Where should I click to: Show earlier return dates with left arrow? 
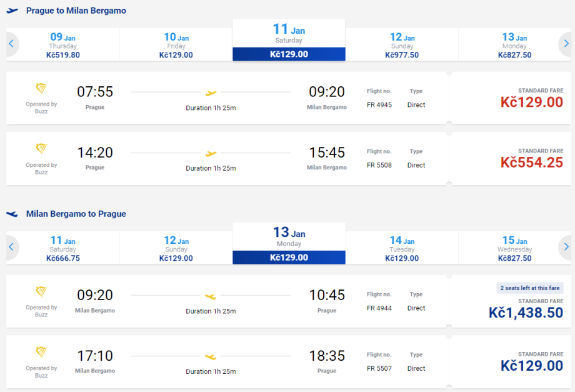pos(11,247)
